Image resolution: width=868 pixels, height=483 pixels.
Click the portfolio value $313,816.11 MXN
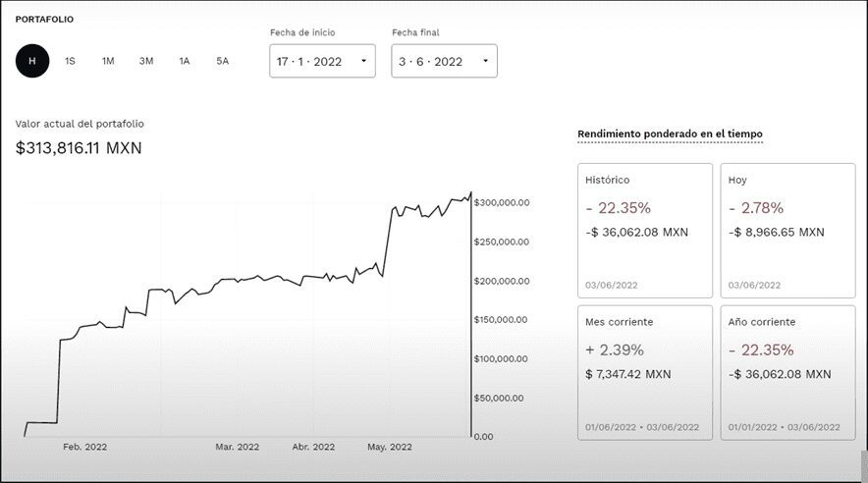[x=79, y=148]
